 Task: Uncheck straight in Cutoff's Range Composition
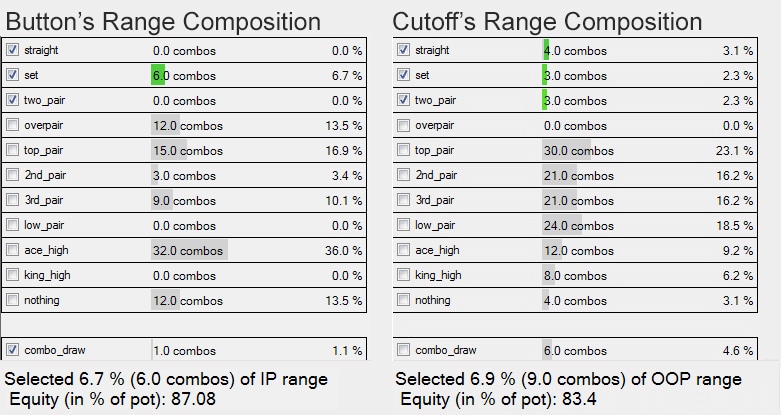pyautogui.click(x=403, y=50)
